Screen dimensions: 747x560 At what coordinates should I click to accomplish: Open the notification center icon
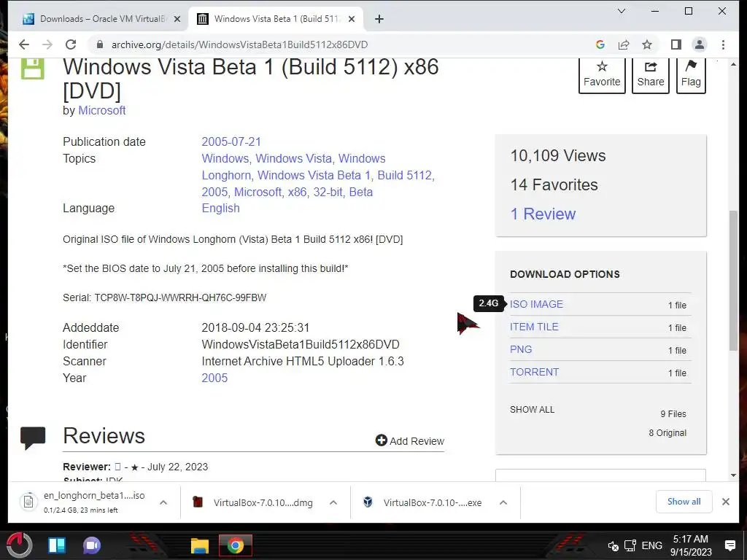729,545
